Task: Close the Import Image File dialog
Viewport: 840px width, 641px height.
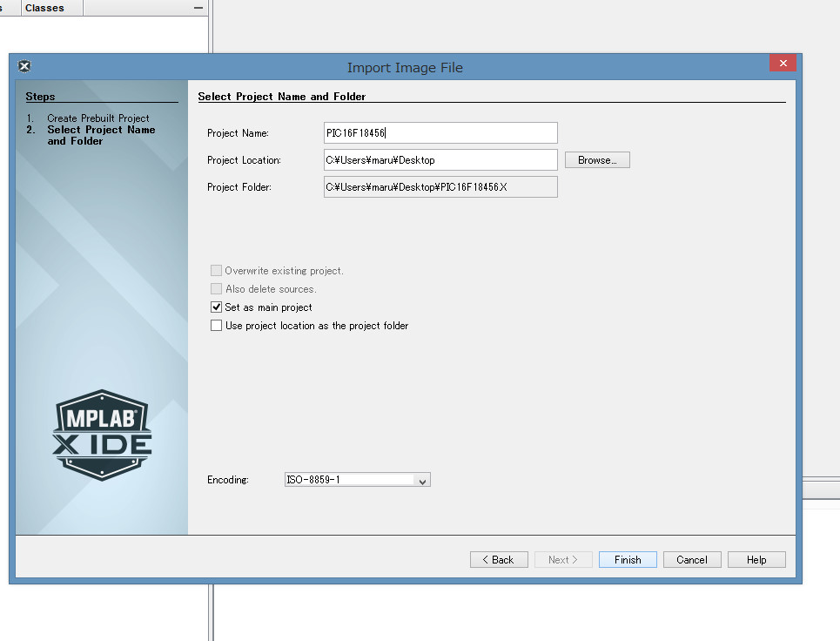Action: tap(783, 64)
